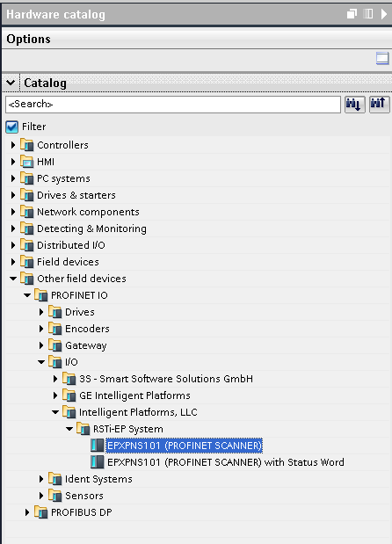392x544 pixels.
Task: Click the HMI folder icon
Action: [26, 162]
